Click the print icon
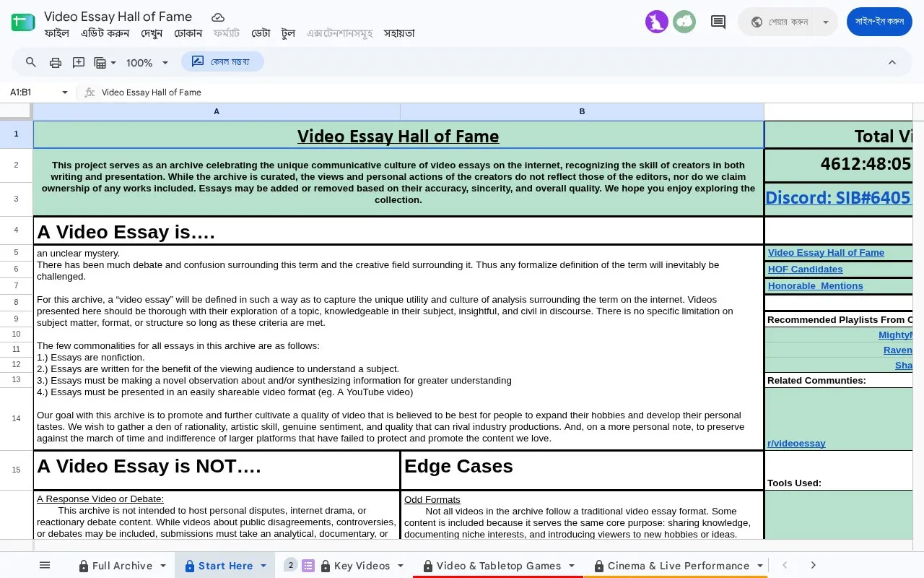 coord(56,62)
